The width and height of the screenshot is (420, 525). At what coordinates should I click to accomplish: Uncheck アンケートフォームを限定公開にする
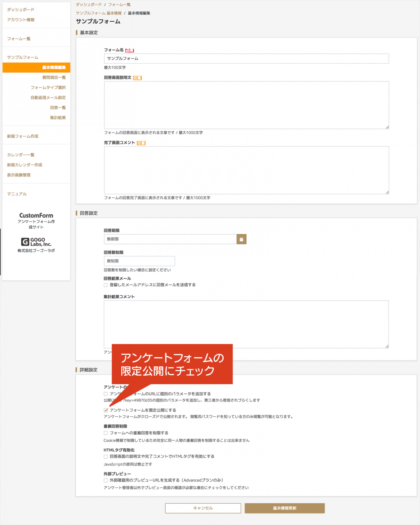tap(106, 409)
